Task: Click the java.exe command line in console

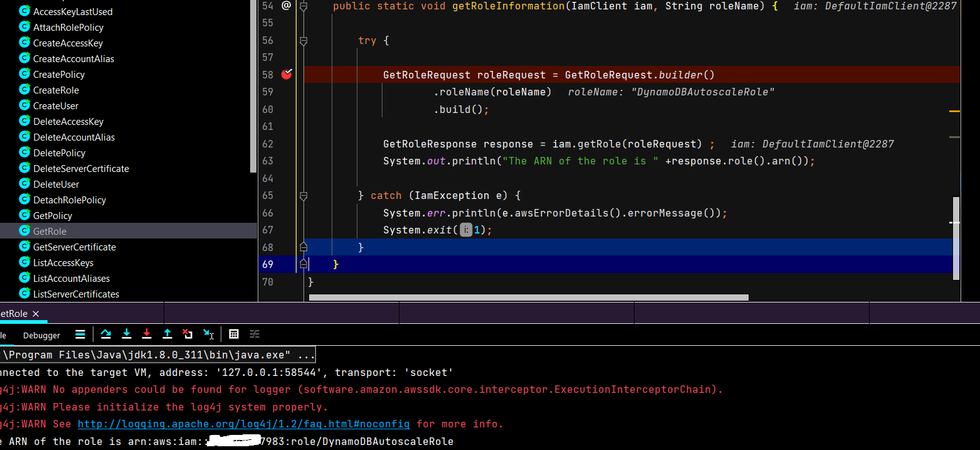Action: pyautogui.click(x=157, y=355)
